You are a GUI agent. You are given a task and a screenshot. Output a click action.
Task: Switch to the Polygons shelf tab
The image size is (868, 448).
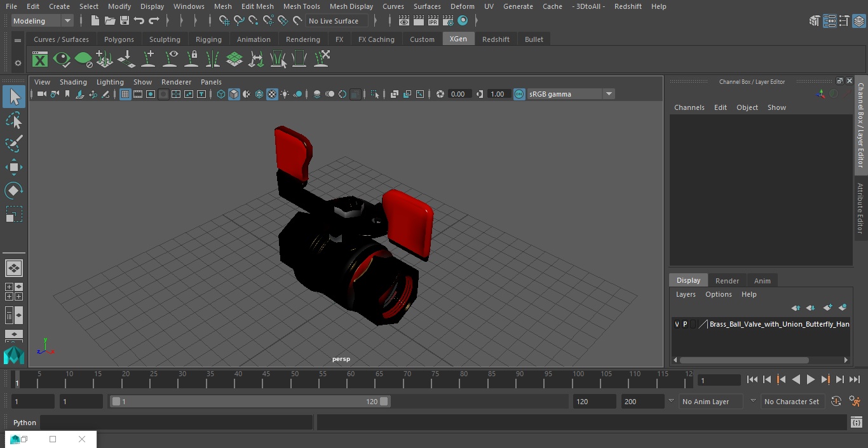(119, 39)
